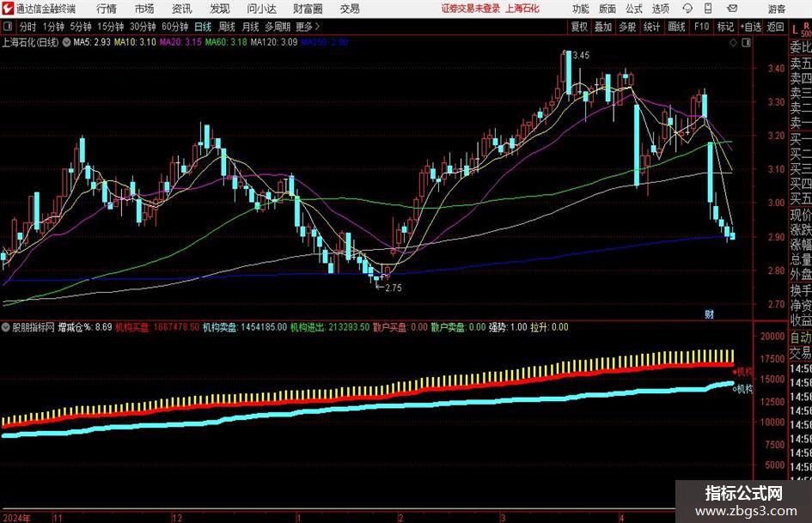Open the mail envelope icon

[x=732, y=9]
